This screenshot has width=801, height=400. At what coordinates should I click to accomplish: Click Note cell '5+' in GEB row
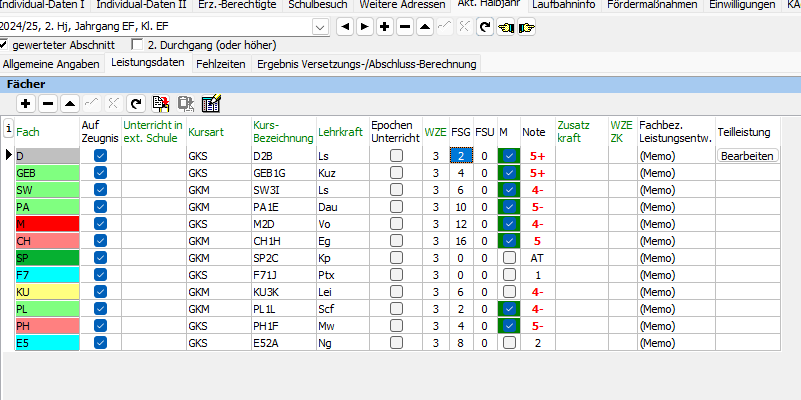[537, 173]
